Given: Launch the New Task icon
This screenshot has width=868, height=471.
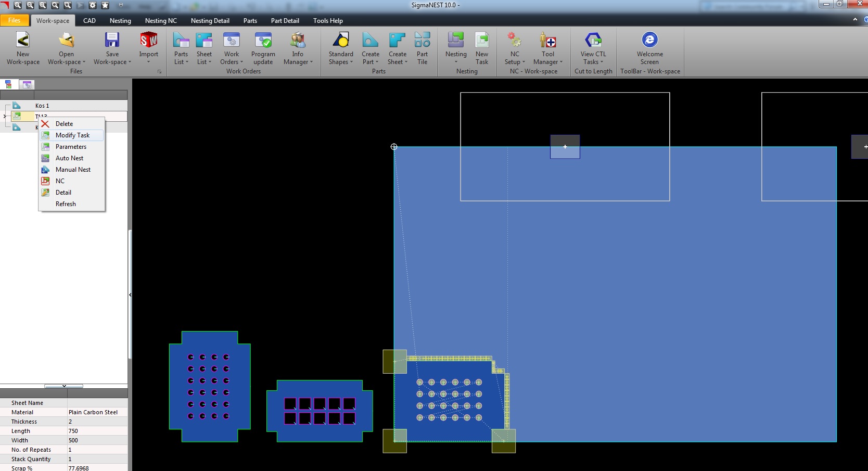Looking at the screenshot, I should coord(482,41).
